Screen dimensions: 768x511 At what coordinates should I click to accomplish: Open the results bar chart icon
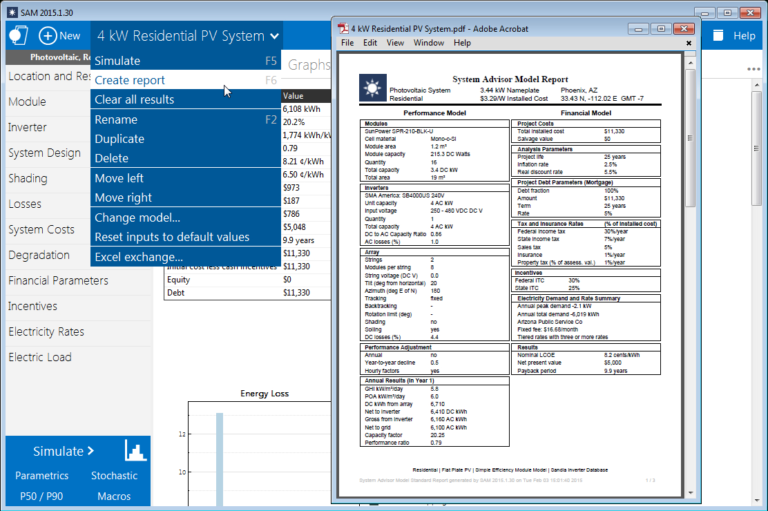pyautogui.click(x=134, y=450)
